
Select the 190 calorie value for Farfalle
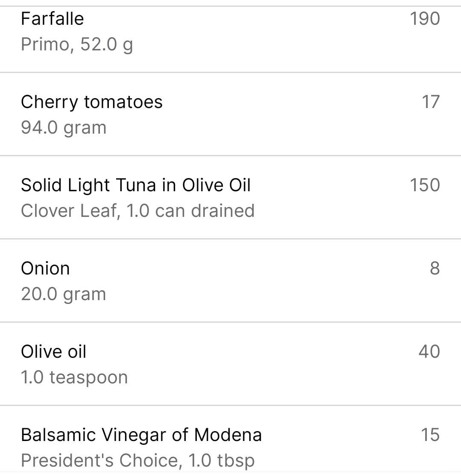(x=425, y=19)
